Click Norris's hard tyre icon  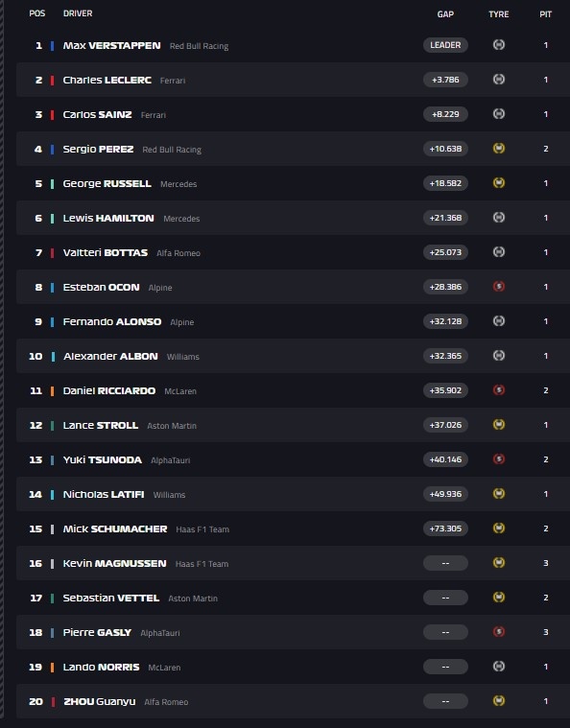498,667
